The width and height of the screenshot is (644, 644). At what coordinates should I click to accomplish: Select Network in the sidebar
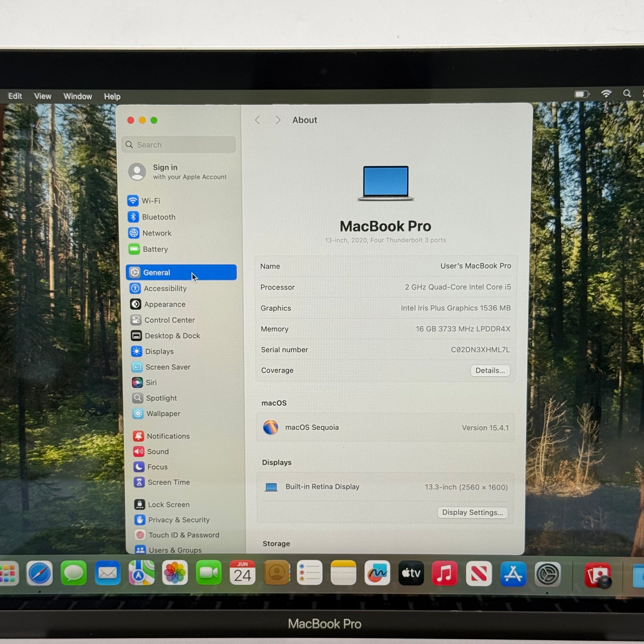click(150, 233)
